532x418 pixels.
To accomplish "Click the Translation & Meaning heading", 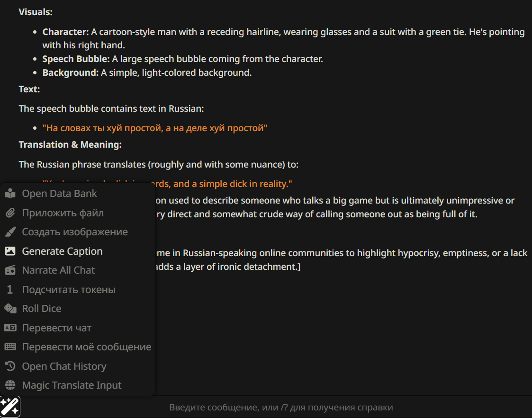I will click(x=70, y=144).
